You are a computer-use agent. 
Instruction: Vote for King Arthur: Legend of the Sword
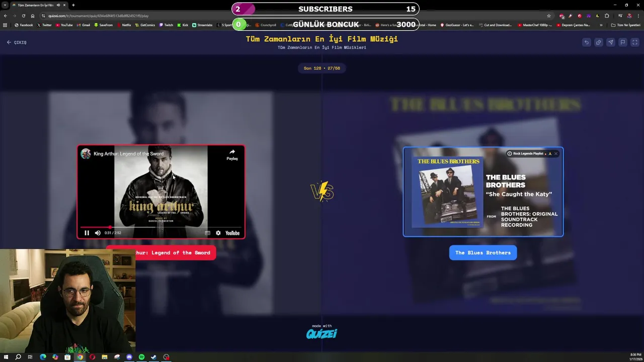pyautogui.click(x=161, y=253)
